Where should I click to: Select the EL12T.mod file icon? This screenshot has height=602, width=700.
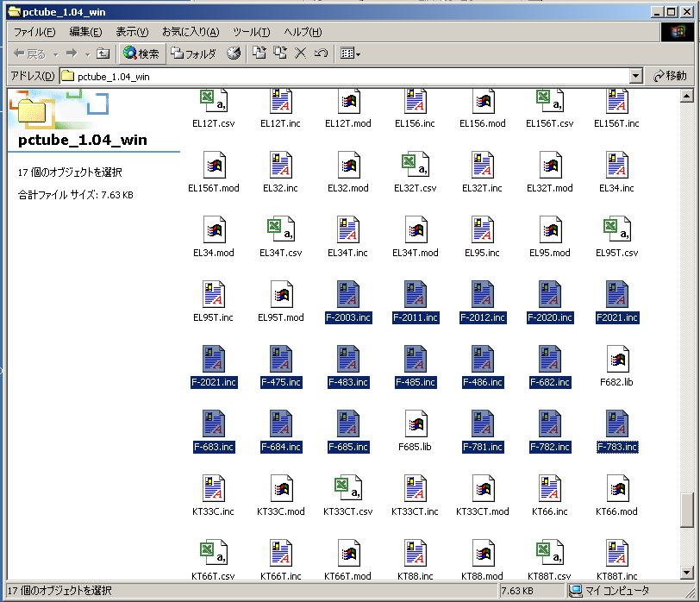[x=348, y=102]
